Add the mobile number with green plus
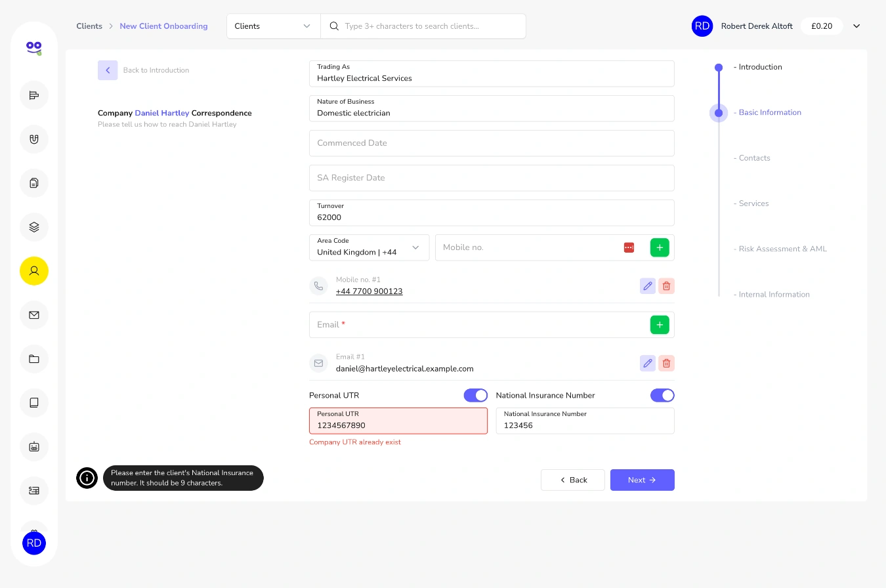The height and width of the screenshot is (588, 886). [660, 247]
